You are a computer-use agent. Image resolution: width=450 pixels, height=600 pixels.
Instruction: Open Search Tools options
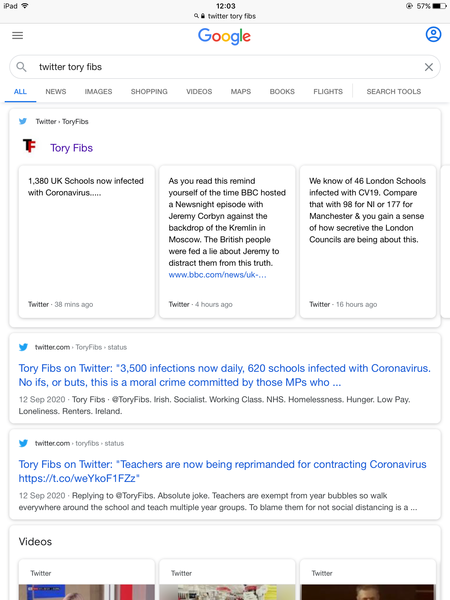click(x=394, y=91)
